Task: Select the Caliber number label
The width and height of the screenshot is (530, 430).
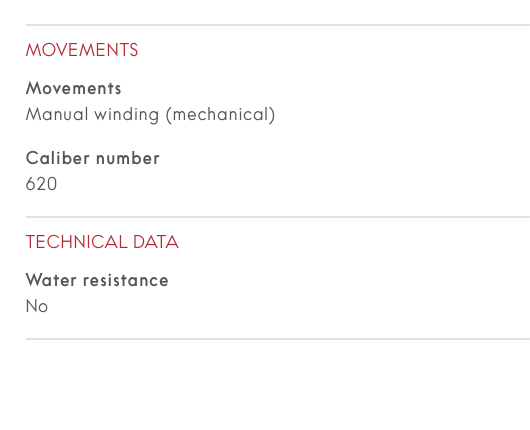Action: 93,158
